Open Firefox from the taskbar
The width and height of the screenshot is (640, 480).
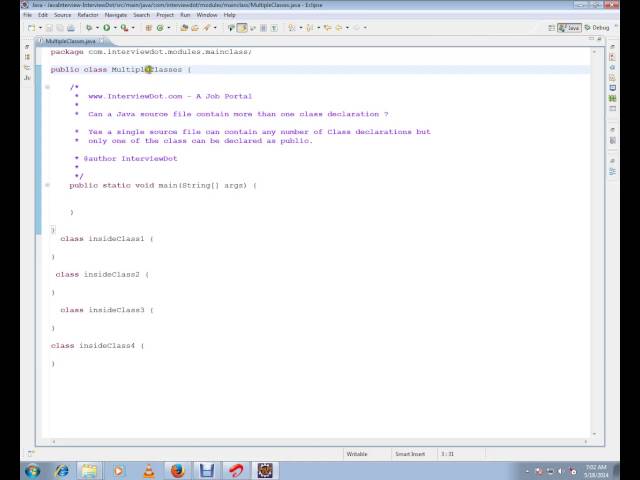pyautogui.click(x=178, y=471)
